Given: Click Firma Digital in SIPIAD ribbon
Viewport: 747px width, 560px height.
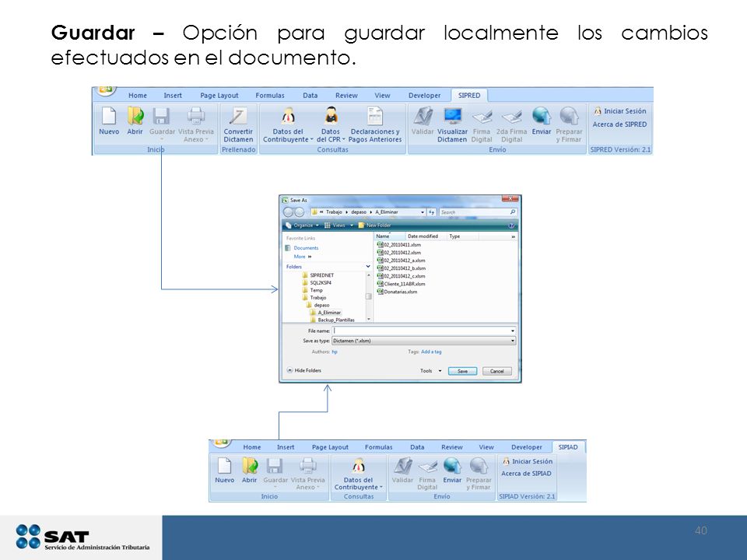Looking at the screenshot, I should [x=427, y=474].
